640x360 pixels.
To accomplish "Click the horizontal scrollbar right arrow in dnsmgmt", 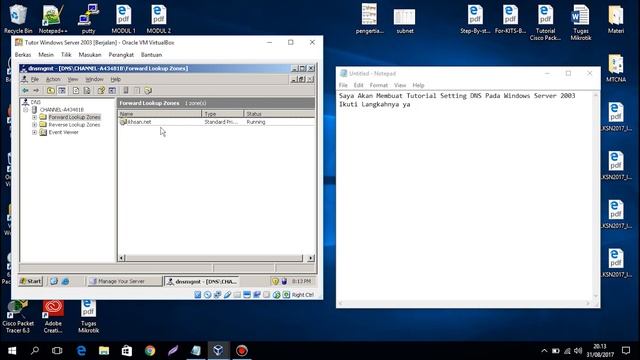I will click(311, 258).
